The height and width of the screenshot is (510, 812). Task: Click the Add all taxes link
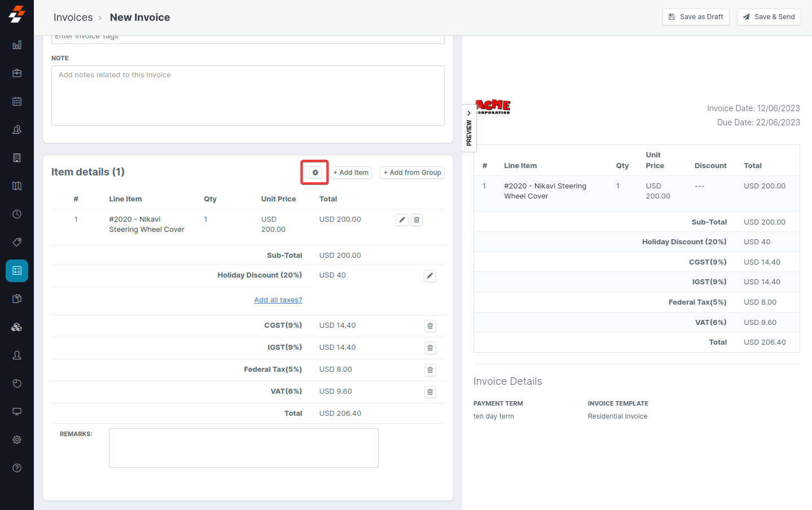pos(278,300)
